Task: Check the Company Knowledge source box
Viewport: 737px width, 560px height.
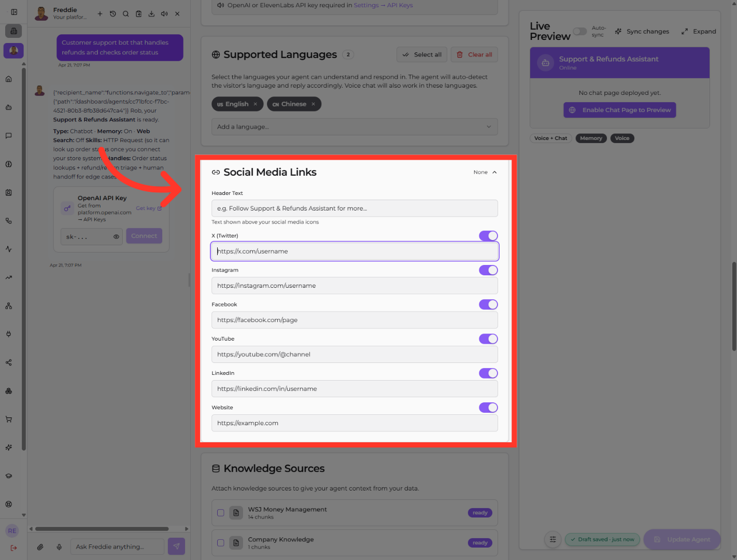Action: tap(221, 543)
